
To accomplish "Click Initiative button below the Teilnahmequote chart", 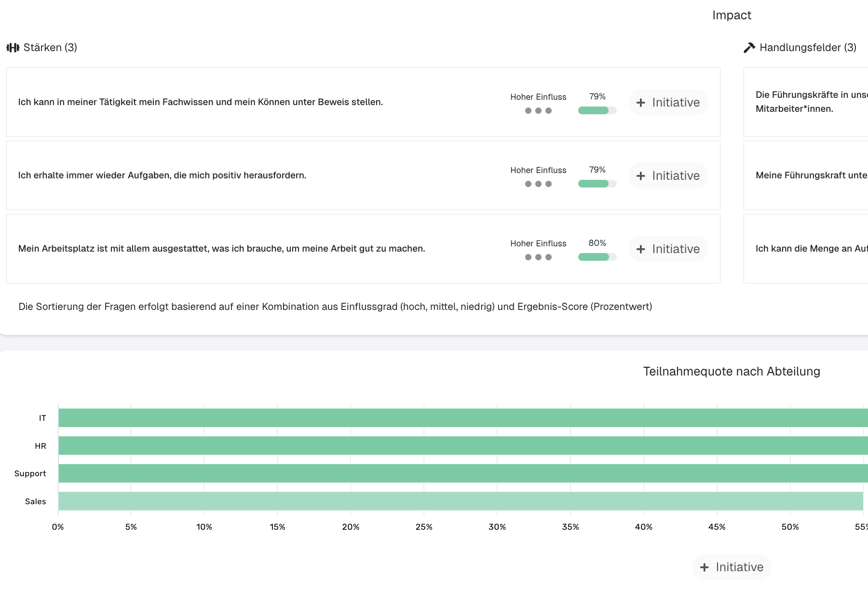I will click(732, 567).
